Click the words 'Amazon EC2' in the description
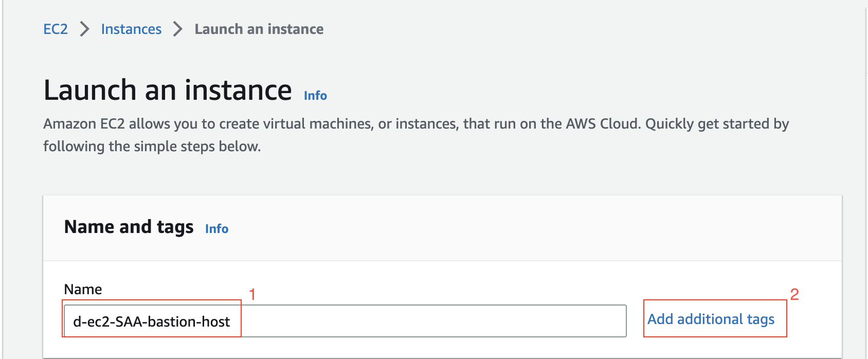Image resolution: width=868 pixels, height=359 pixels. 84,124
